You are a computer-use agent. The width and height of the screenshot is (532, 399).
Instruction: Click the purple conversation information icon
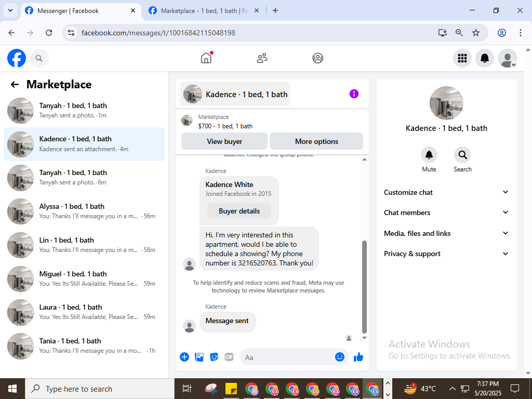[x=354, y=94]
